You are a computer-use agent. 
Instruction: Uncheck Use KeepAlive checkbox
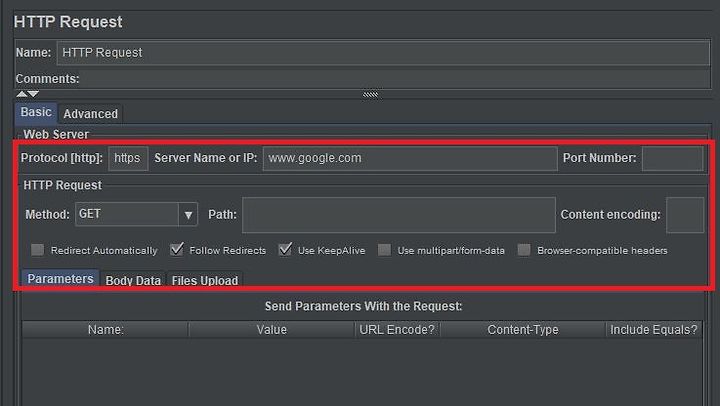point(285,250)
